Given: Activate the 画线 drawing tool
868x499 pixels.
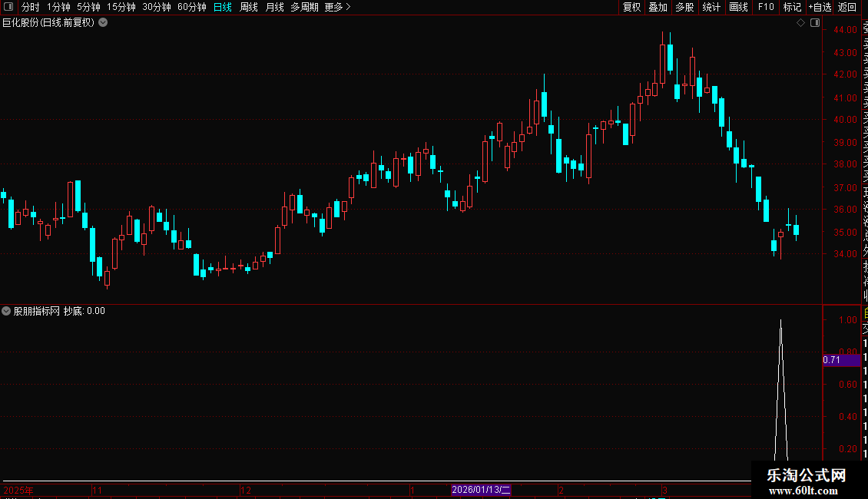Looking at the screenshot, I should coord(738,7).
